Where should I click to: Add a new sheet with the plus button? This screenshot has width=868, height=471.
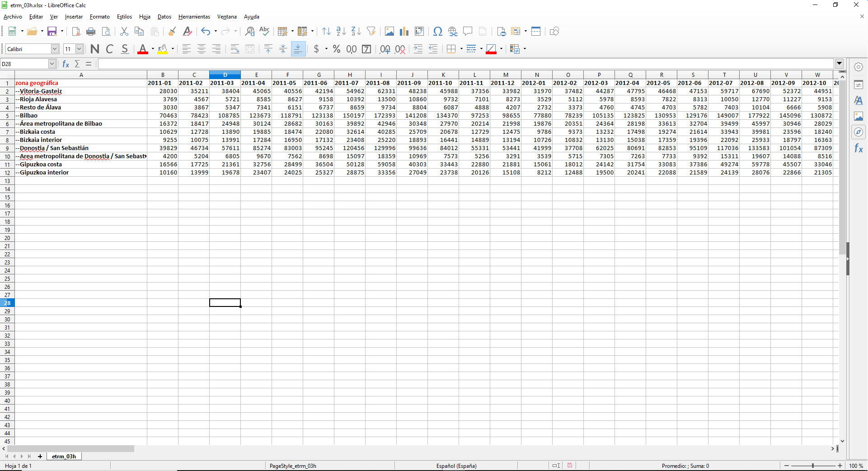coord(40,457)
